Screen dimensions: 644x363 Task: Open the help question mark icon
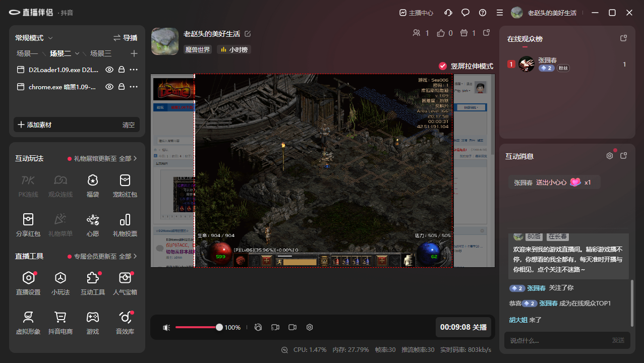pyautogui.click(x=483, y=13)
